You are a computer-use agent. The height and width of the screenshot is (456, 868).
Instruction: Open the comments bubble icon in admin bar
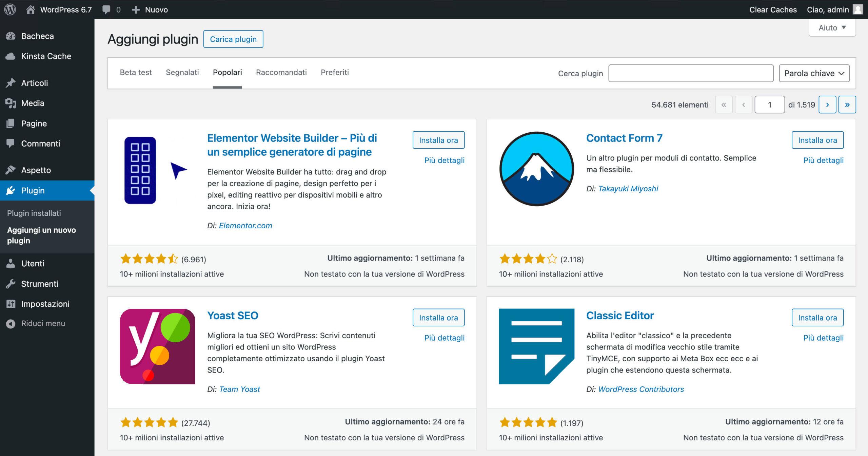[x=106, y=9]
